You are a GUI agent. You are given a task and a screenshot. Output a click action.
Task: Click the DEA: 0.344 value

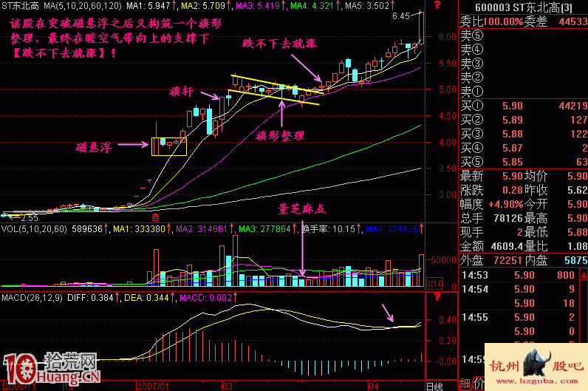coord(146,298)
